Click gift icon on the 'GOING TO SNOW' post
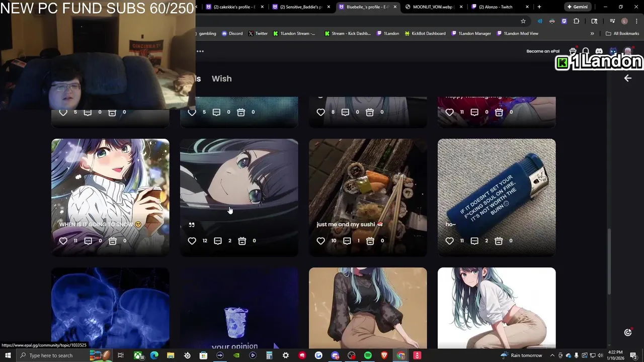This screenshot has width=644, height=362. tap(113, 241)
